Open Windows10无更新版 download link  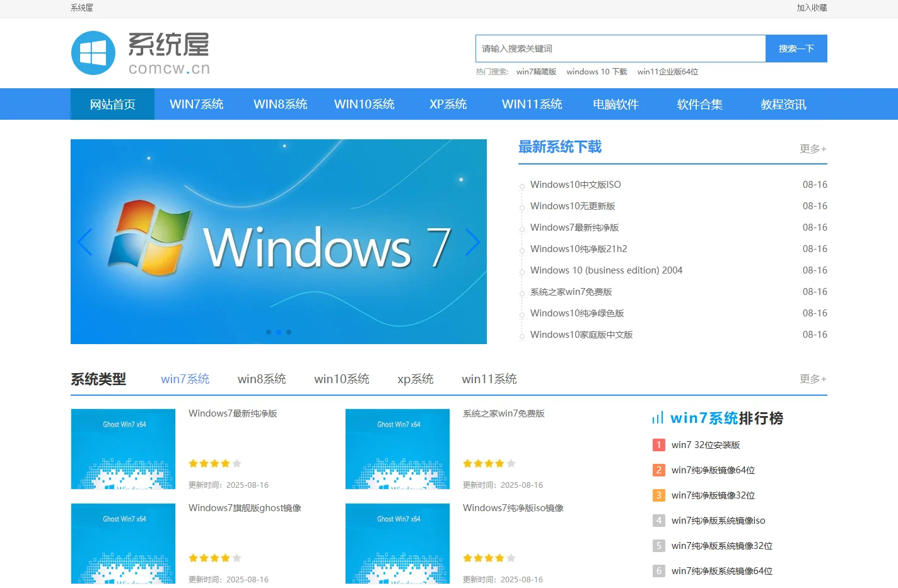coord(573,206)
